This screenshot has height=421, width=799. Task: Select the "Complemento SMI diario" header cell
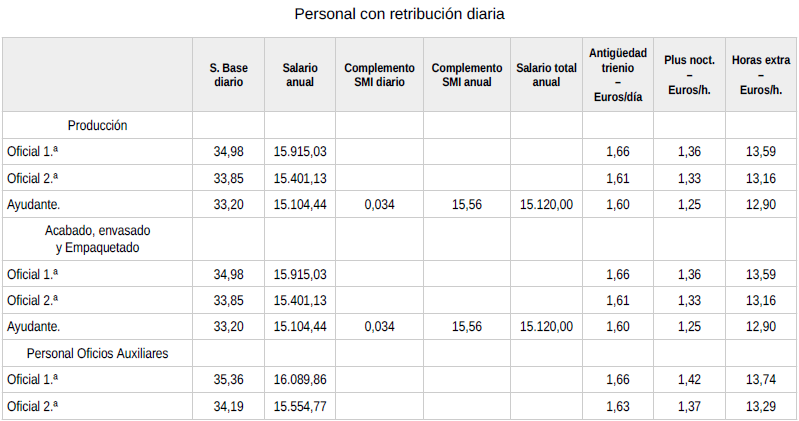click(x=379, y=75)
